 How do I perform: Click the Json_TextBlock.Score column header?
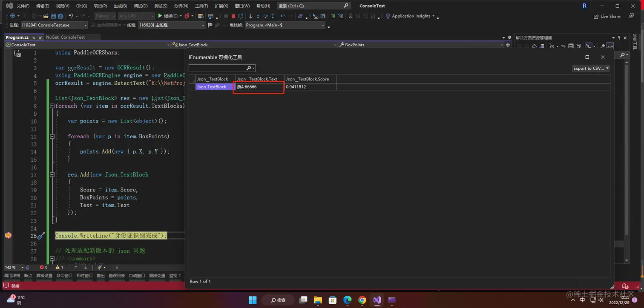pos(310,79)
